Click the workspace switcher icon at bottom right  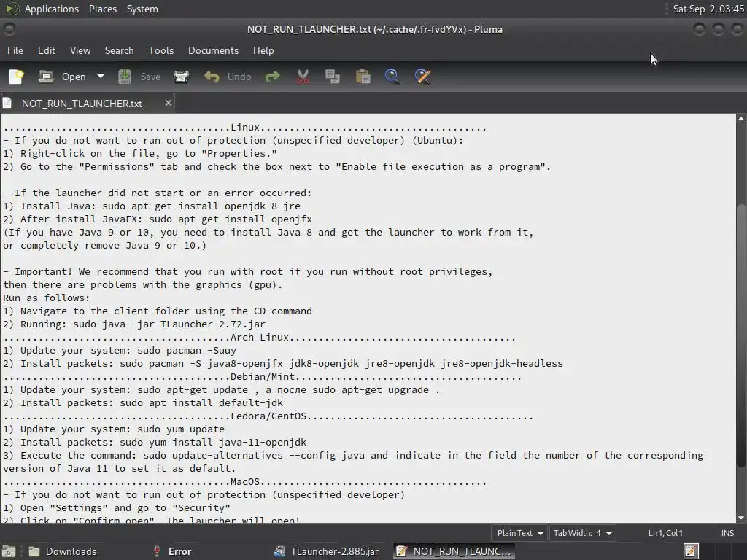(692, 551)
